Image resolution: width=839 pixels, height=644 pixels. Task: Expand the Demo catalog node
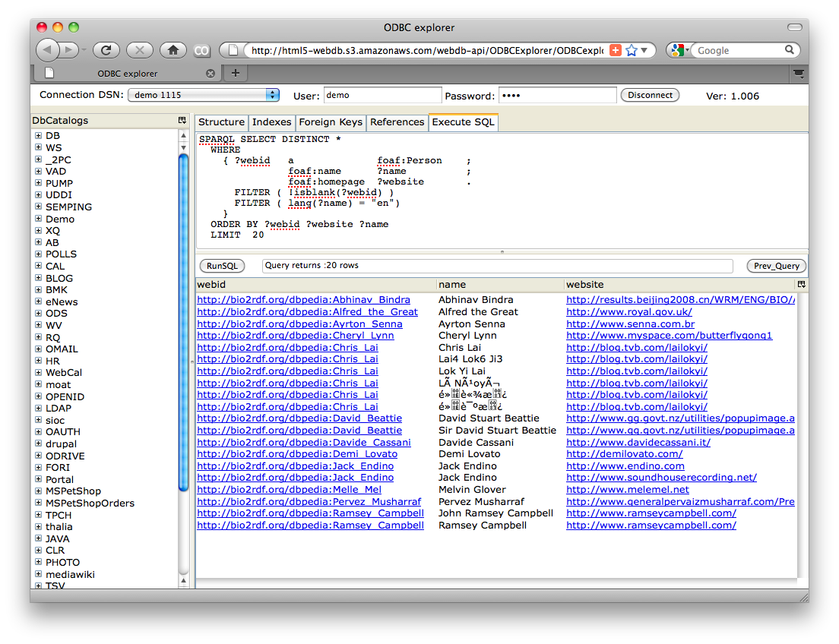coord(38,219)
